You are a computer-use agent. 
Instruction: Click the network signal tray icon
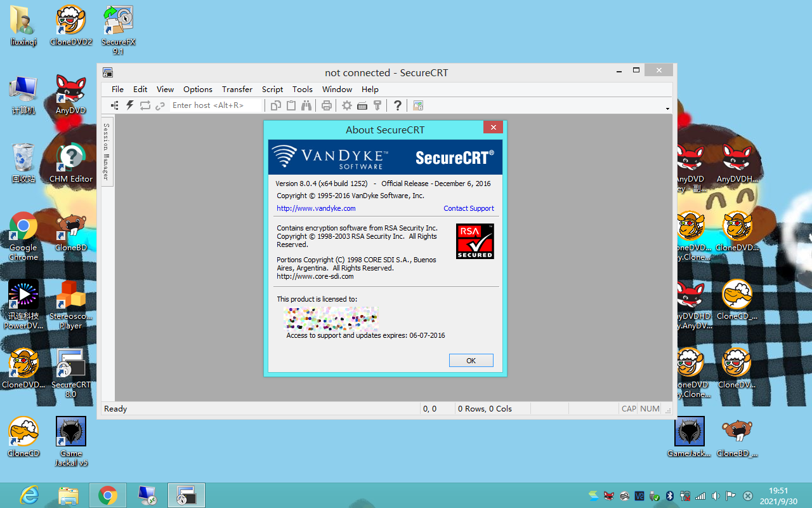[700, 496]
